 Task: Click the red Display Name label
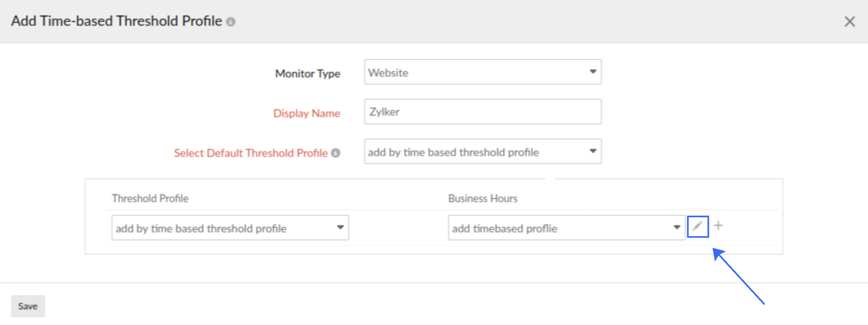[x=307, y=113]
